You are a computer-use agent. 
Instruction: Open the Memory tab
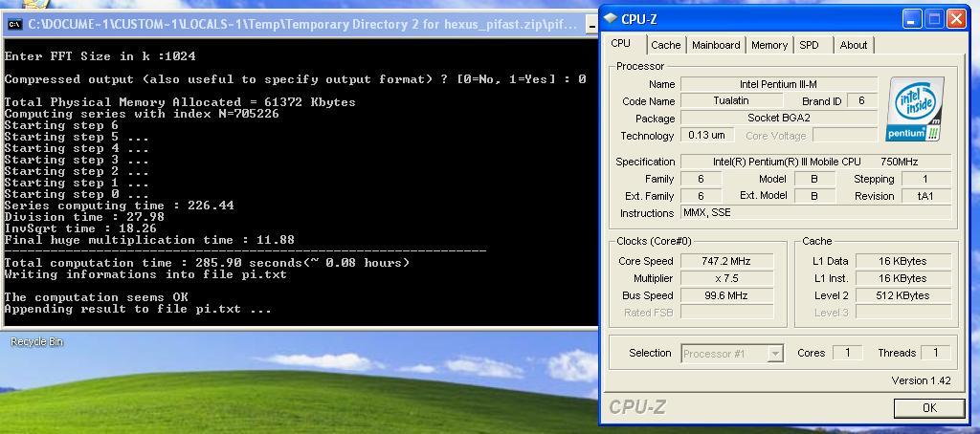769,45
